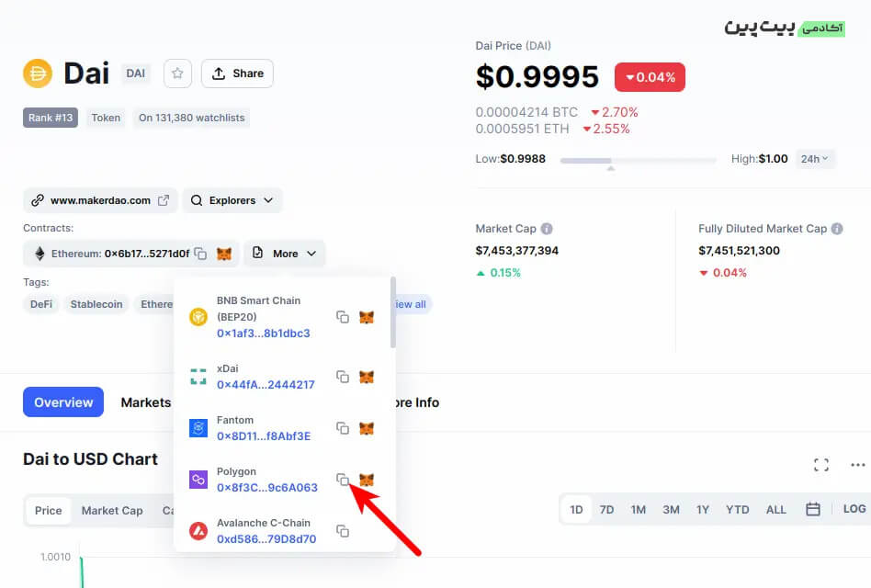The width and height of the screenshot is (871, 588).
Task: Click the contracts list scrollbar
Action: coord(392,312)
